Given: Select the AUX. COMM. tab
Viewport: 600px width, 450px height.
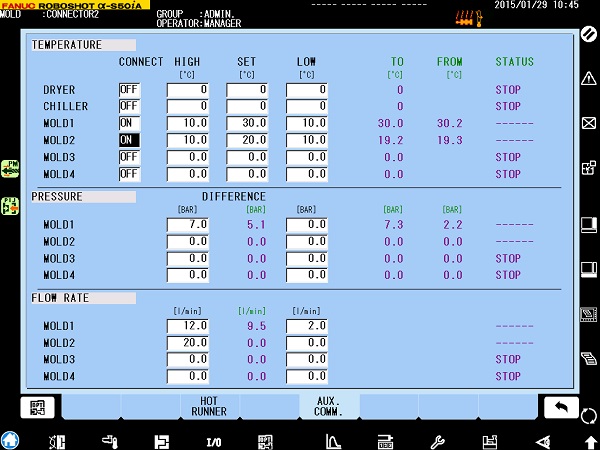Looking at the screenshot, I should pyautogui.click(x=328, y=406).
